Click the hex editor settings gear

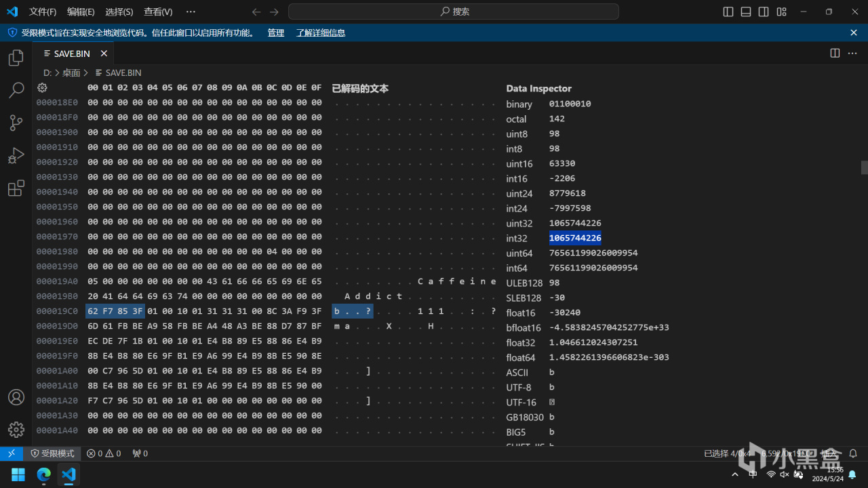coord(42,88)
